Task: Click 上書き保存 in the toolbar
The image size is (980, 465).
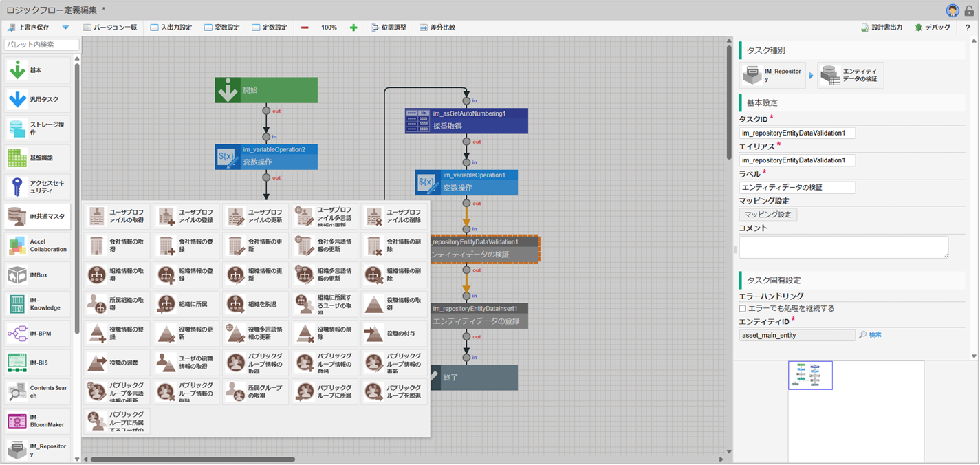Action: coord(28,28)
